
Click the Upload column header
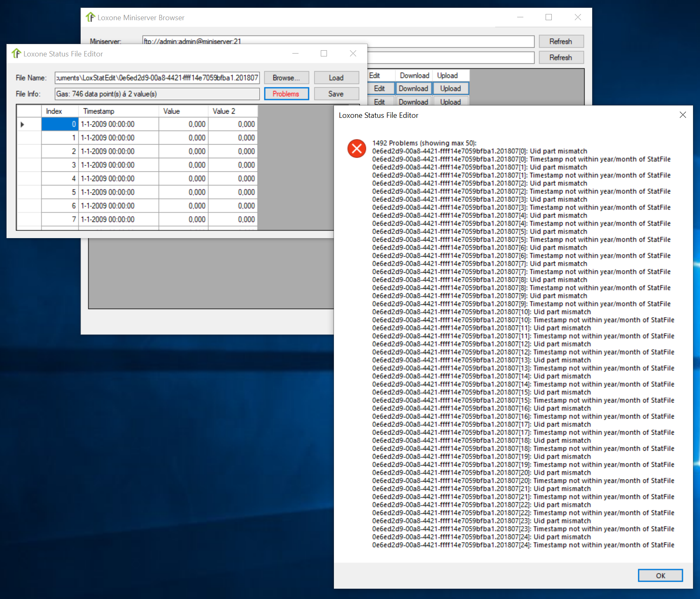click(450, 75)
